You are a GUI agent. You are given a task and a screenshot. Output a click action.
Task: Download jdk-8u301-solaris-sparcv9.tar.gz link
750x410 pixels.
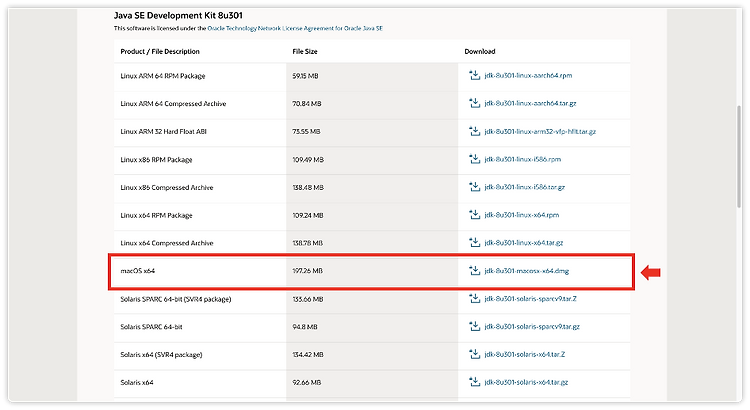click(x=532, y=326)
